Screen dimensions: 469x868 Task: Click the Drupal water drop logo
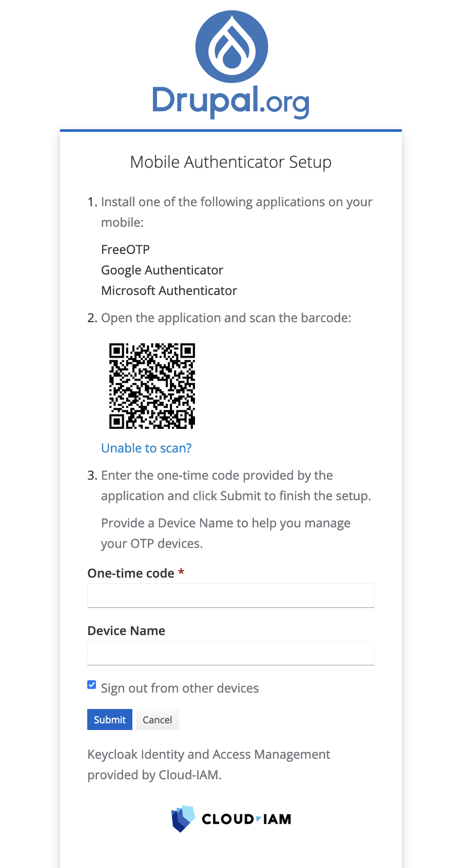pyautogui.click(x=231, y=47)
